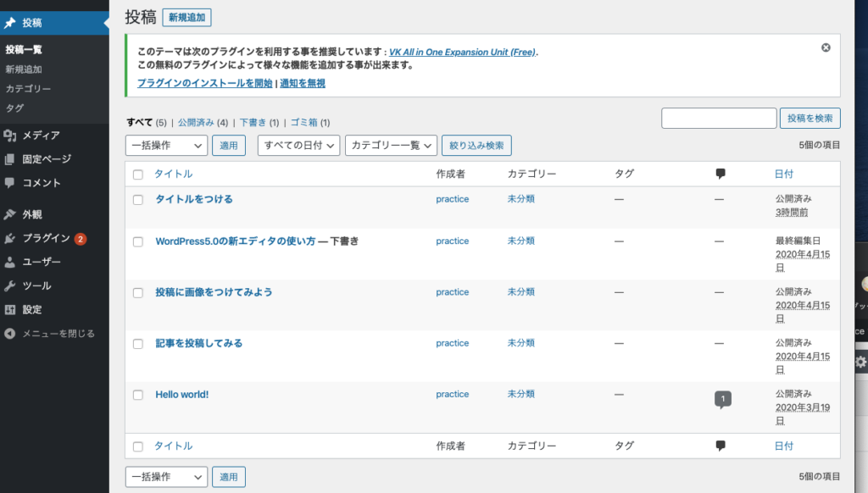The width and height of the screenshot is (868, 493).
Task: Dismiss the plugin recommendation notice
Action: pyautogui.click(x=826, y=47)
